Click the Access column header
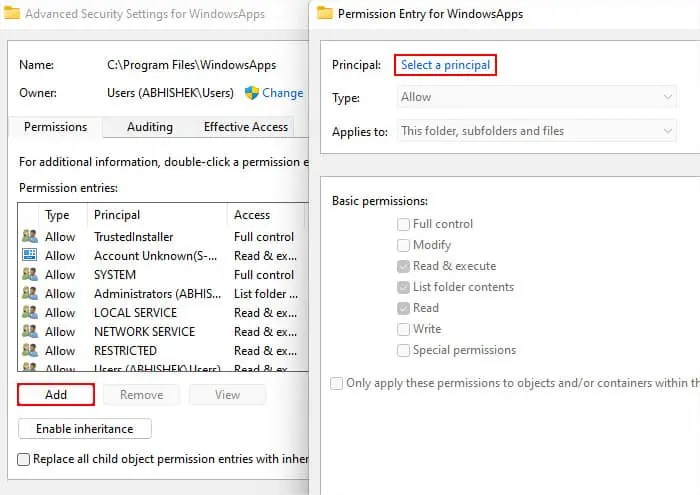The image size is (700, 495). pyautogui.click(x=267, y=215)
